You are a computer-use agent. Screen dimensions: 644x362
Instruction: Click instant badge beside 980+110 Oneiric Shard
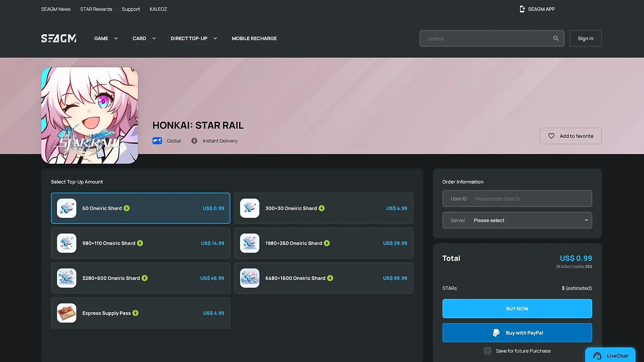(x=140, y=243)
